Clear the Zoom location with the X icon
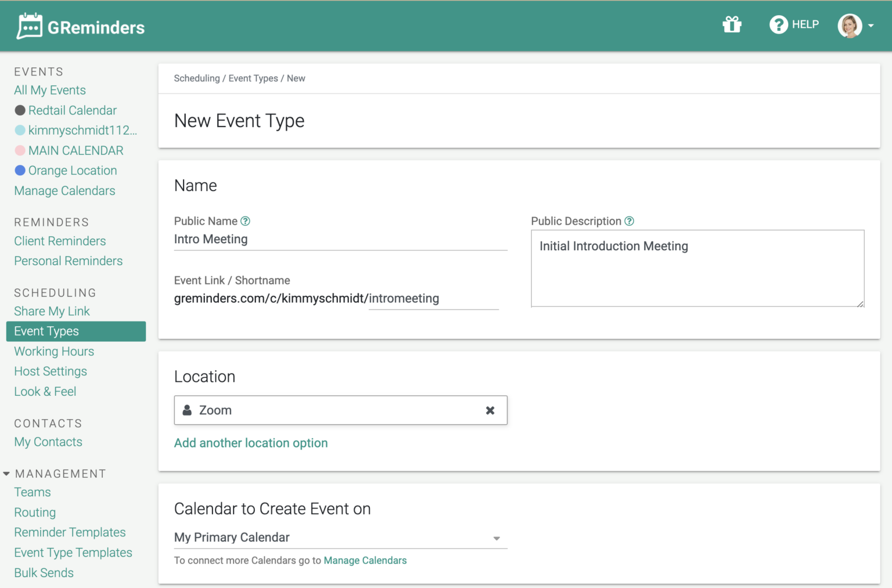The height and width of the screenshot is (588, 892). click(x=490, y=410)
